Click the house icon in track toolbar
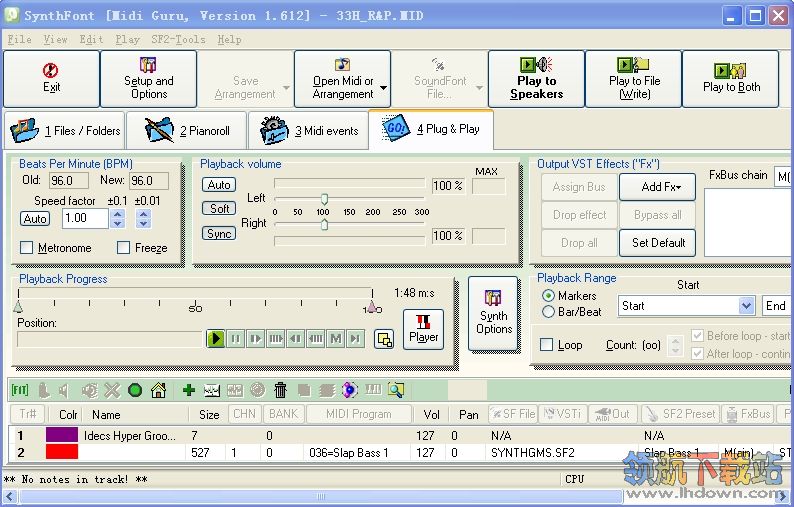The width and height of the screenshot is (794, 507). [158, 390]
